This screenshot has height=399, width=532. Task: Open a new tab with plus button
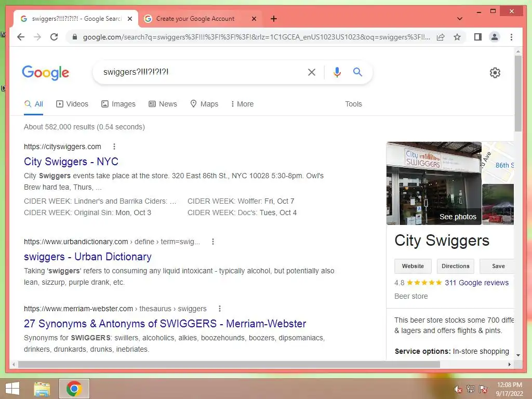tap(273, 19)
